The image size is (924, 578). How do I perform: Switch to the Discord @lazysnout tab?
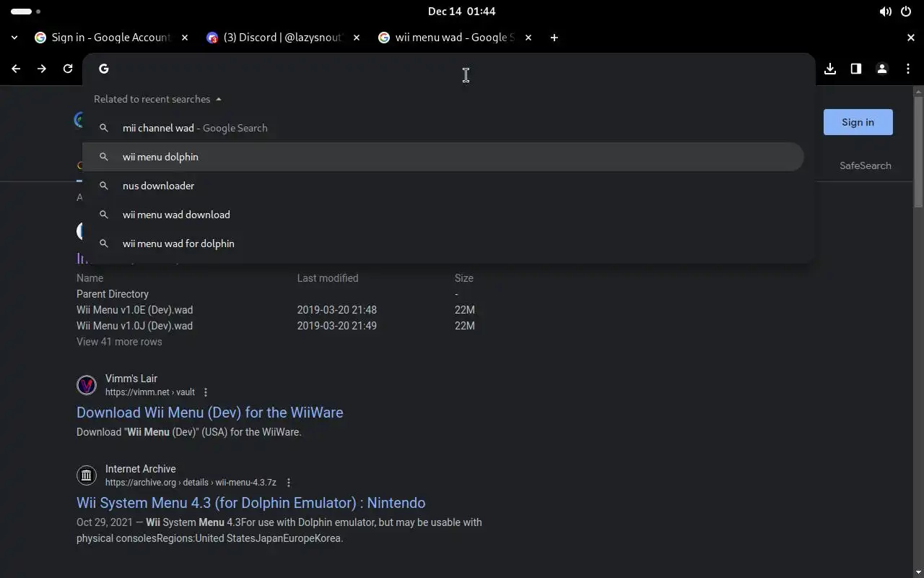[x=282, y=38]
